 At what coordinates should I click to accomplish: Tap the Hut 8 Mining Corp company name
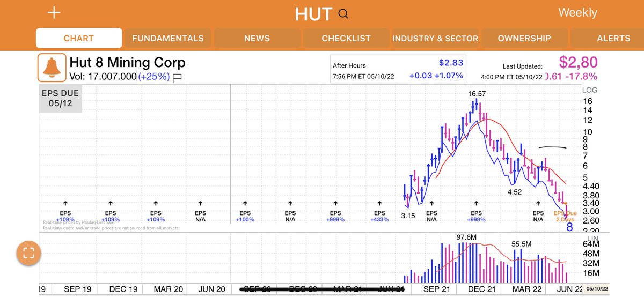point(127,63)
